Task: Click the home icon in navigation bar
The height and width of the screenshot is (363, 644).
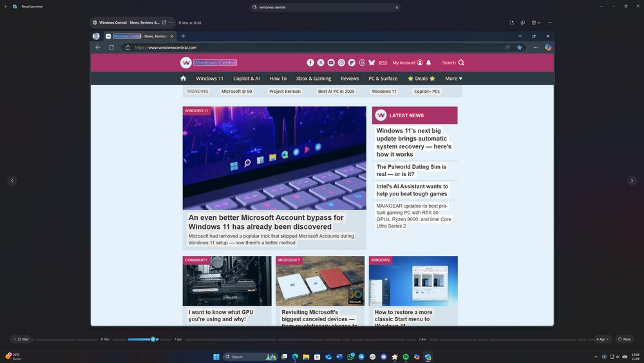Action: coord(184,79)
